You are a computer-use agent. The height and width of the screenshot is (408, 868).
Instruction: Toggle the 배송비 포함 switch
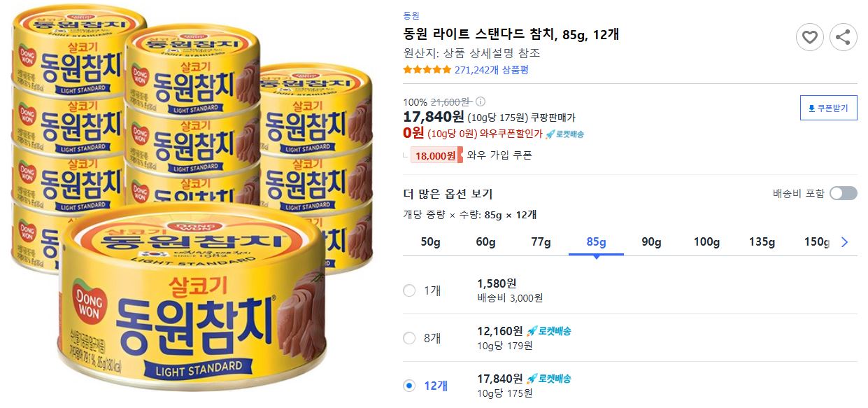click(843, 192)
